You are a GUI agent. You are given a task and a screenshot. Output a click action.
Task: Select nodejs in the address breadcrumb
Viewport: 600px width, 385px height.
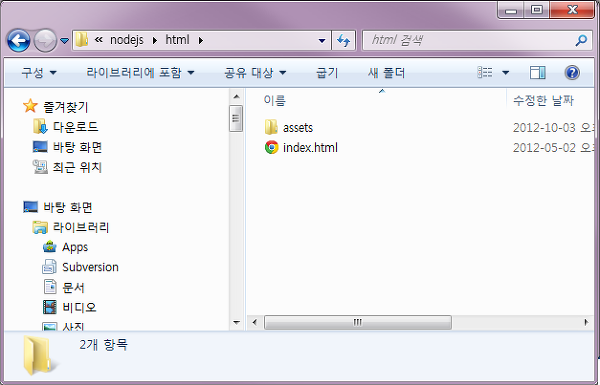coord(127,40)
